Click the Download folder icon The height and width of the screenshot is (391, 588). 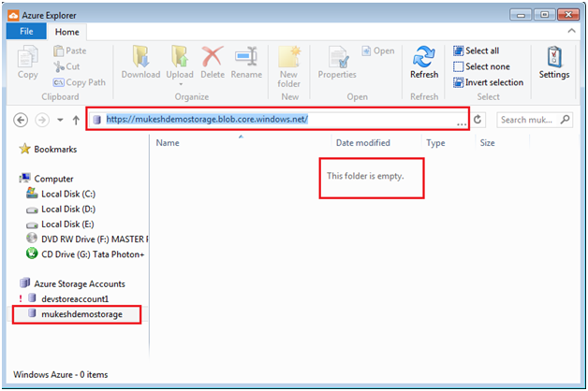(x=140, y=56)
